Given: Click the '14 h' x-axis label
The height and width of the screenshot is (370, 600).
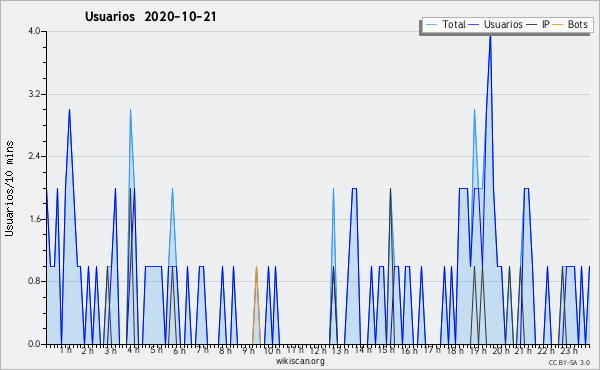Looking at the screenshot, I should (x=363, y=350).
